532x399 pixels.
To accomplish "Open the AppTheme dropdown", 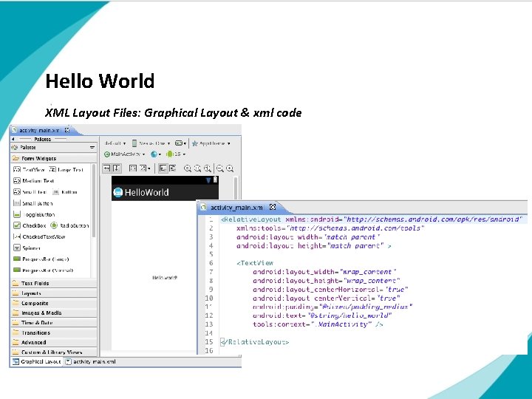I will 211,143.
